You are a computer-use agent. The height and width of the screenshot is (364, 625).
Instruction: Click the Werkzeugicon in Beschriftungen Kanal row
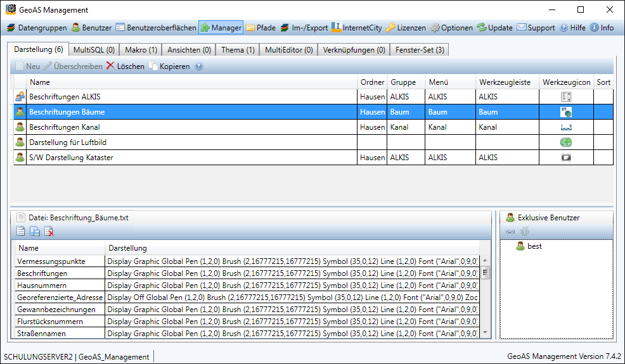[566, 127]
